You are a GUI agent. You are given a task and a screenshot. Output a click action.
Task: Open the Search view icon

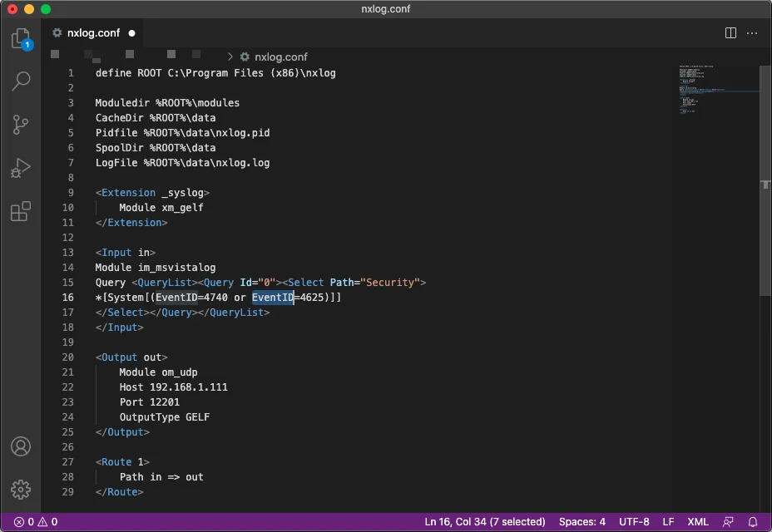click(x=21, y=81)
